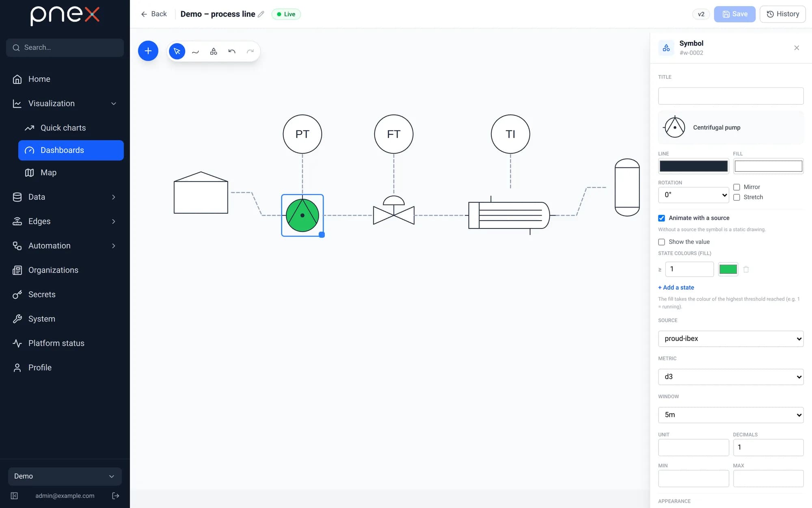The height and width of the screenshot is (508, 812).
Task: Expand the Data menu section
Action: click(65, 197)
